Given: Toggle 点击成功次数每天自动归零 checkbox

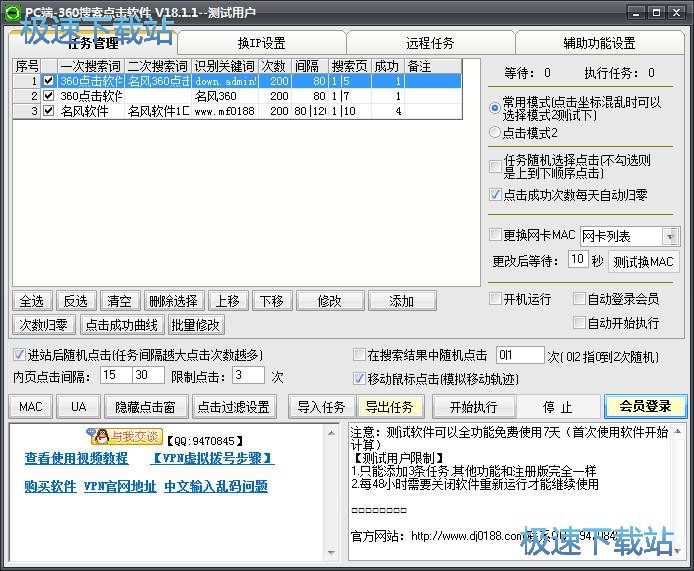Looking at the screenshot, I should (495, 194).
